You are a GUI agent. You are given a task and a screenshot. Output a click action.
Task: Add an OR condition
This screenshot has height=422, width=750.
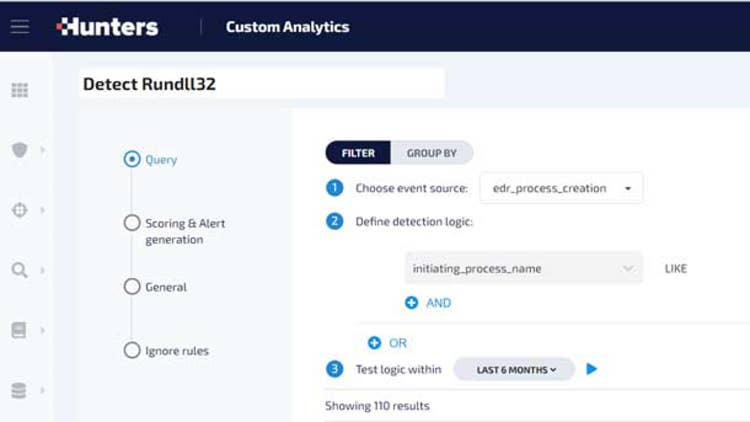click(387, 343)
